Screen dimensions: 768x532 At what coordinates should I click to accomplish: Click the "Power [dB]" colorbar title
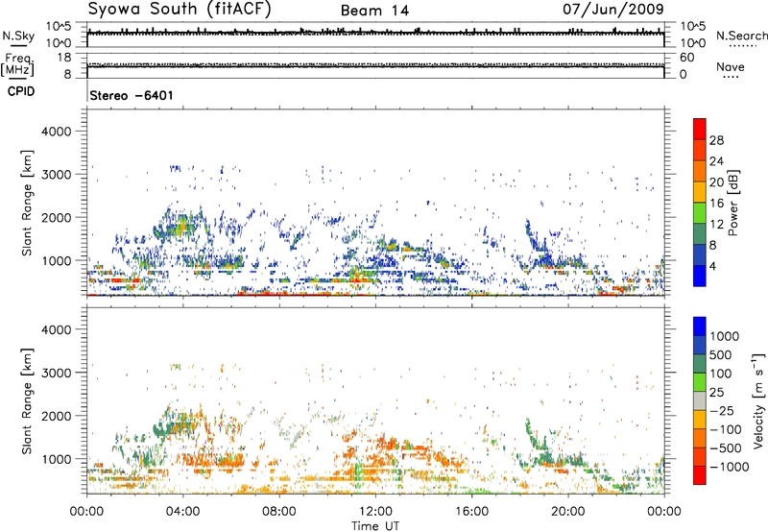point(732,203)
